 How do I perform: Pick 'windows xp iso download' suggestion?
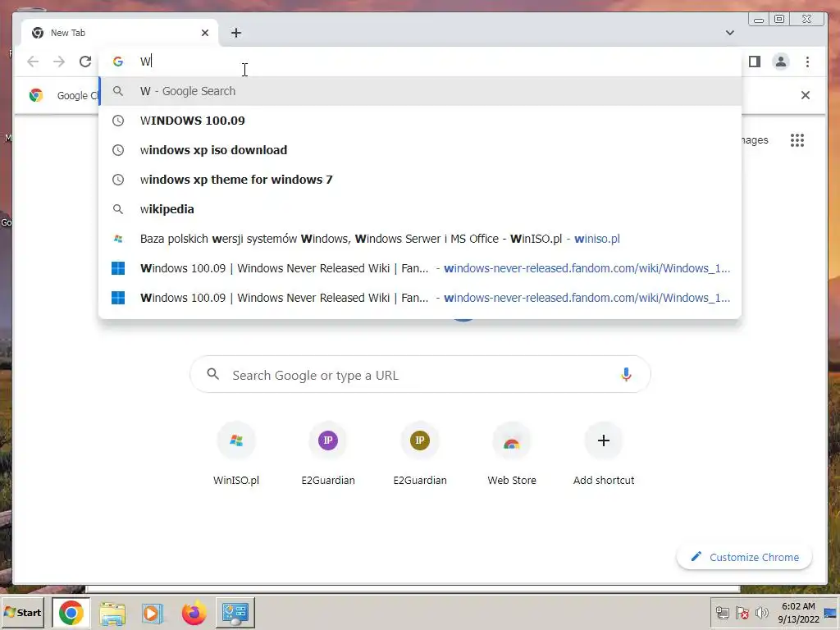point(420,150)
